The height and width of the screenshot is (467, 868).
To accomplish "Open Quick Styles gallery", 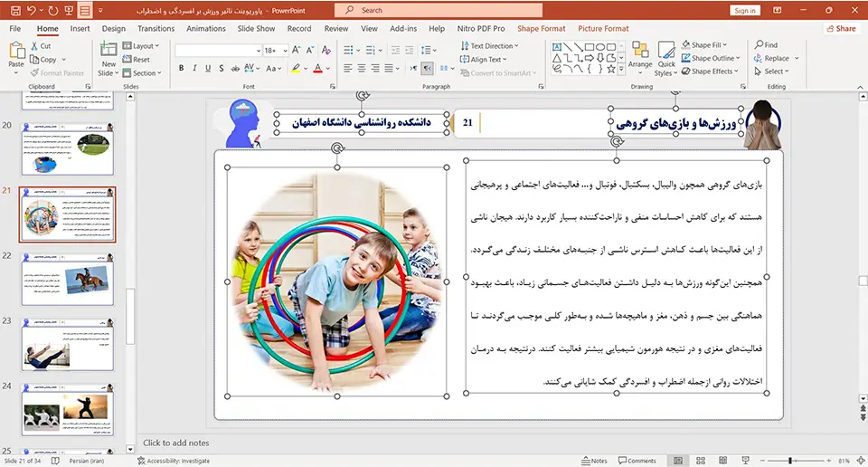I will tap(666, 59).
